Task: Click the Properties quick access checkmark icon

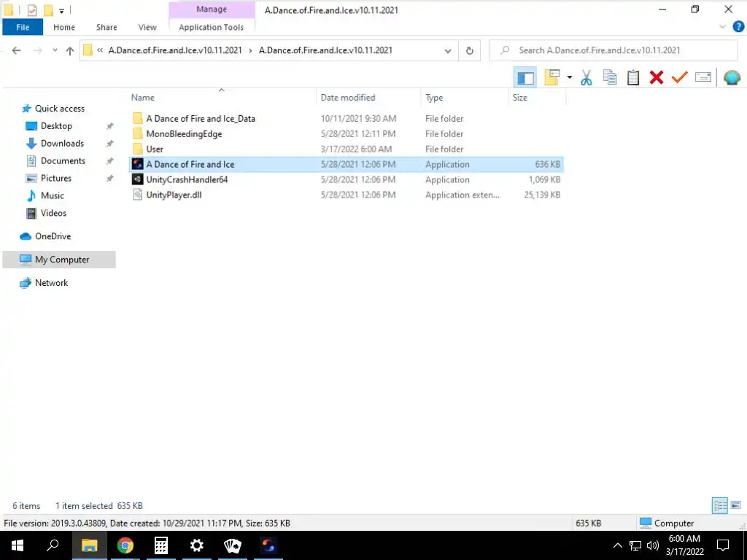Action: pyautogui.click(x=32, y=10)
